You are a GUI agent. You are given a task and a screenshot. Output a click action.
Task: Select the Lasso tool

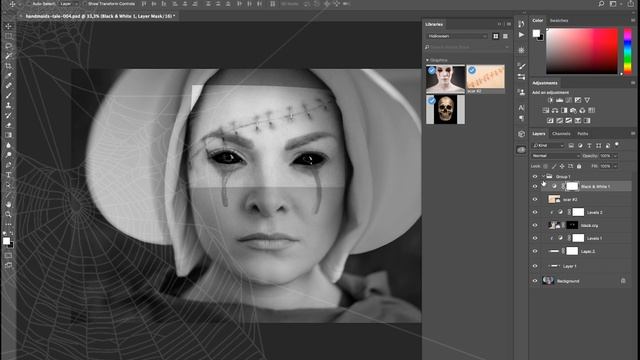click(x=8, y=46)
